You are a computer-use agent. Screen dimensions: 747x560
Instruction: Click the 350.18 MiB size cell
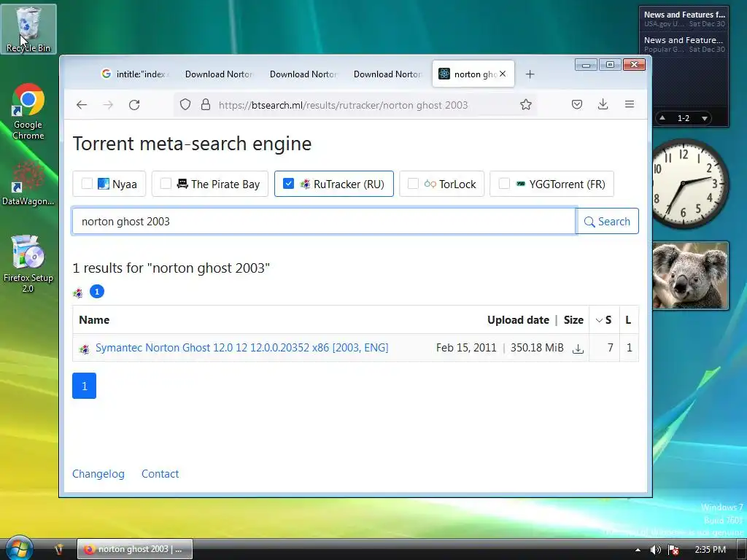tap(537, 348)
